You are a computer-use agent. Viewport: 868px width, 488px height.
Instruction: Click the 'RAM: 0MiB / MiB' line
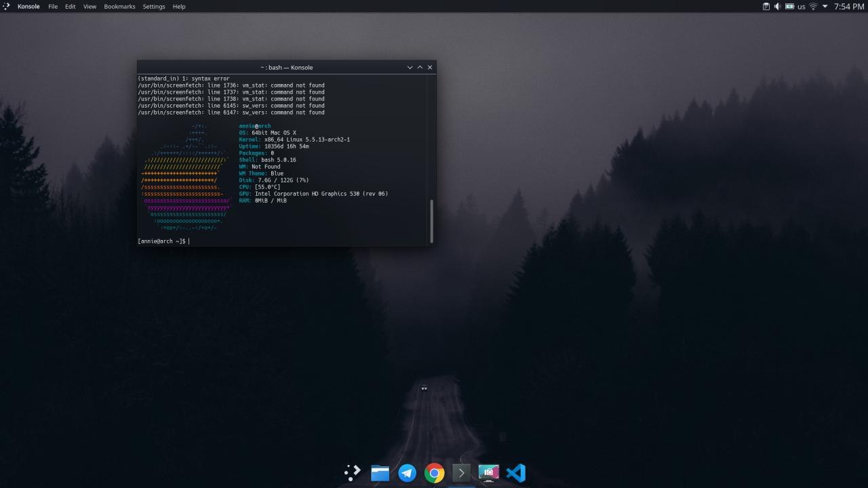tap(263, 201)
